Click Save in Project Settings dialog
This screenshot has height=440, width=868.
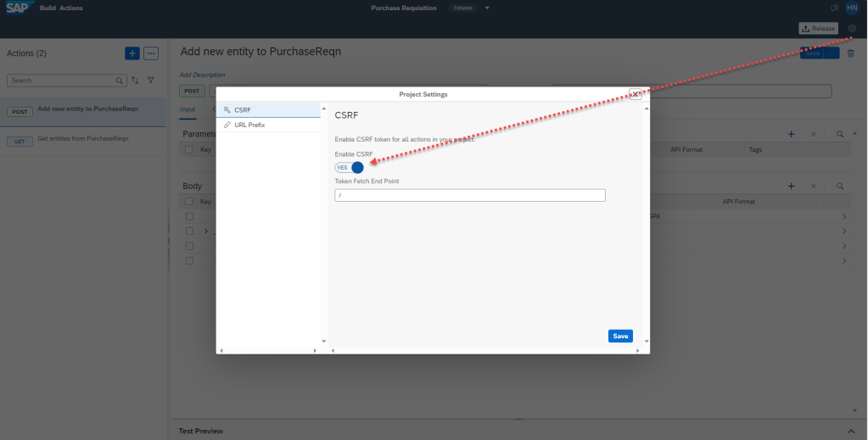click(620, 336)
